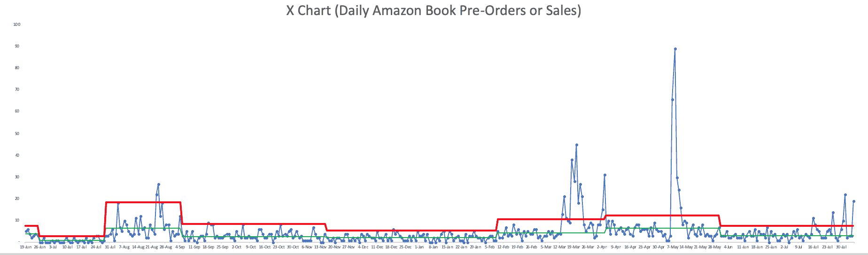Click the 13-Nov date label on the axis
Viewport: 868px width, 255px height.
[x=320, y=247]
